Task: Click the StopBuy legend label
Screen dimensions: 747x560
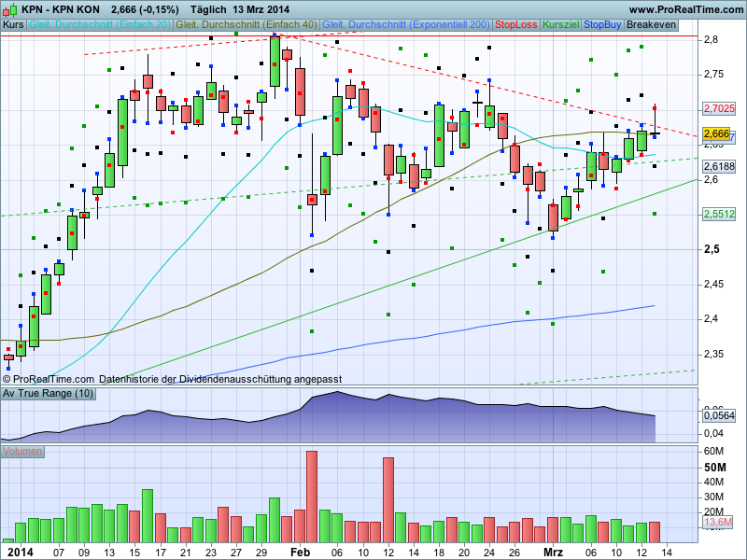Action: click(x=602, y=25)
